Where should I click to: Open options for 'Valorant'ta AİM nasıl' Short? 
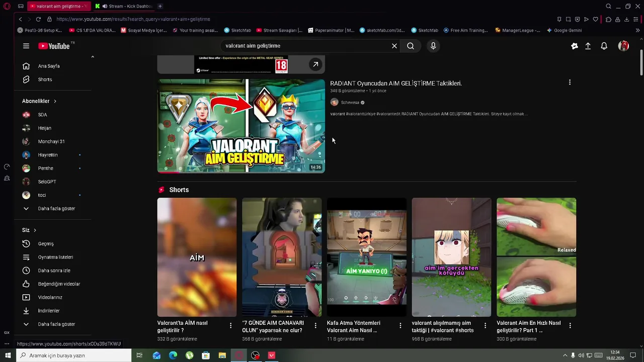[230, 326]
